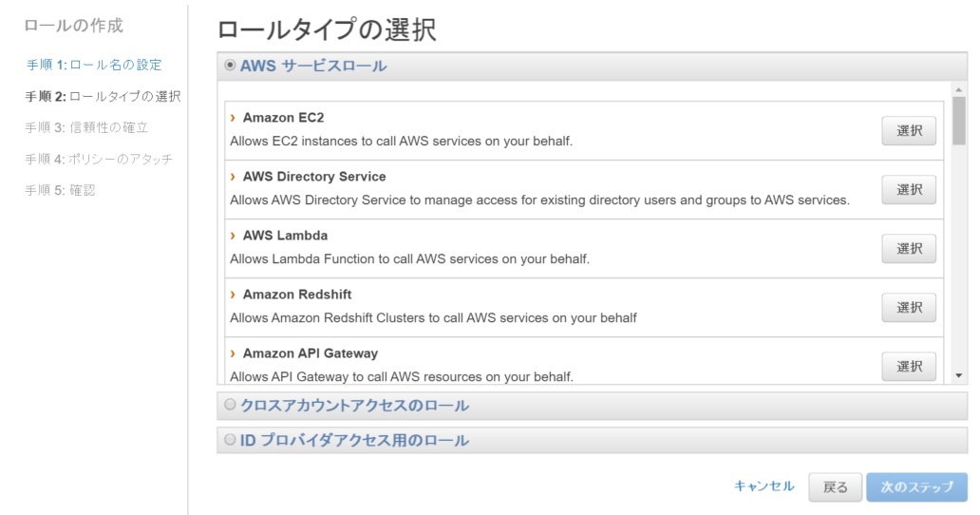
Task: Expand the AWS Lambda chevron
Action: [233, 235]
